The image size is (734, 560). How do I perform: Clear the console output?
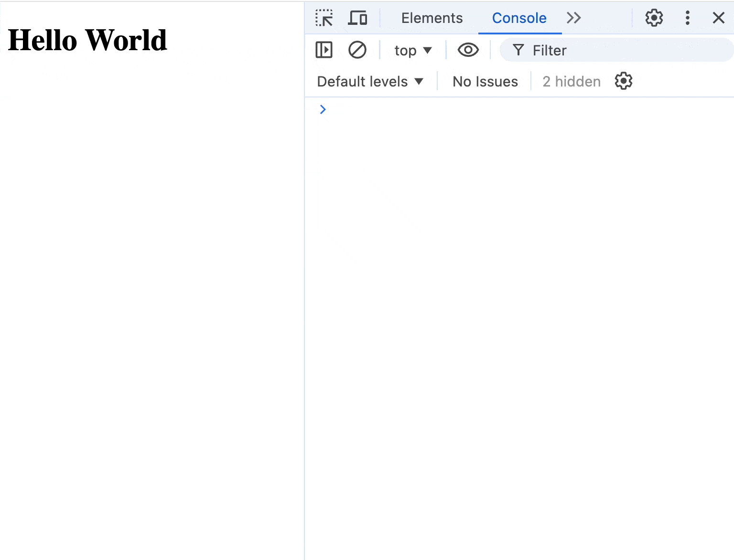click(x=357, y=50)
